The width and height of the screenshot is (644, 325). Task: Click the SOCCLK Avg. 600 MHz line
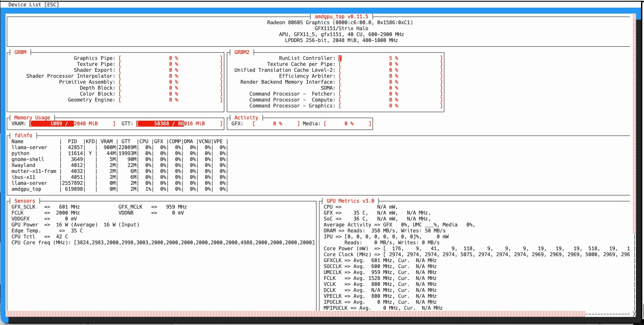point(380,266)
